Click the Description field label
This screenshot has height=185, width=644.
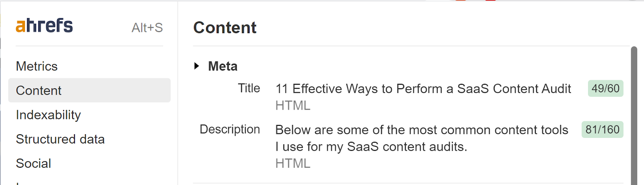click(x=229, y=129)
